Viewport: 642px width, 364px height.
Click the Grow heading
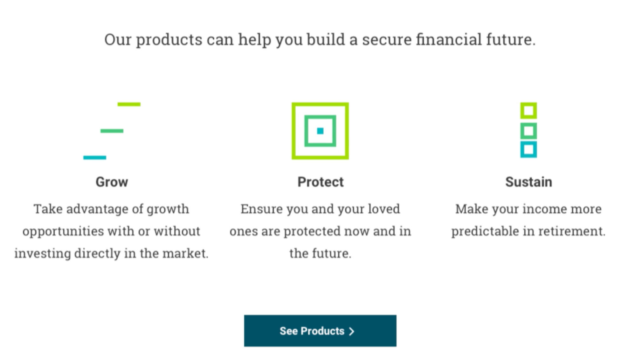tap(112, 182)
